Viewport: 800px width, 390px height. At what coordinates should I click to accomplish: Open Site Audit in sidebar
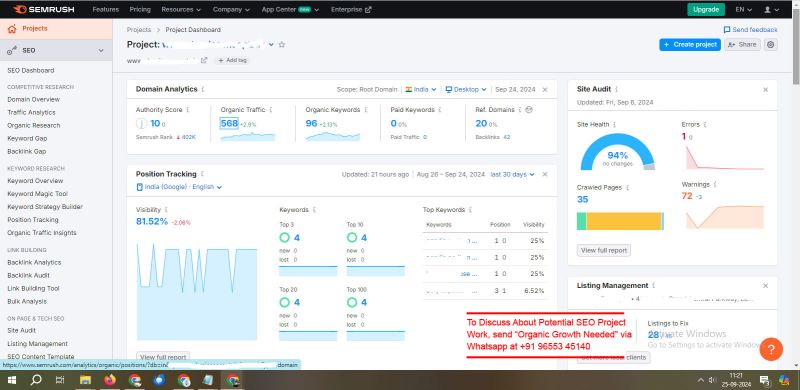(x=21, y=330)
